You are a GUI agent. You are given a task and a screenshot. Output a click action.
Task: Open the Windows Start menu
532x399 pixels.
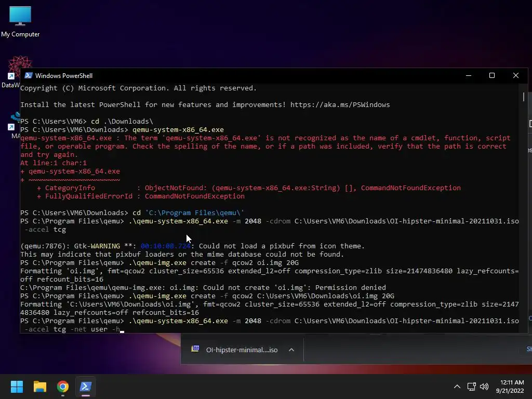[x=17, y=387]
